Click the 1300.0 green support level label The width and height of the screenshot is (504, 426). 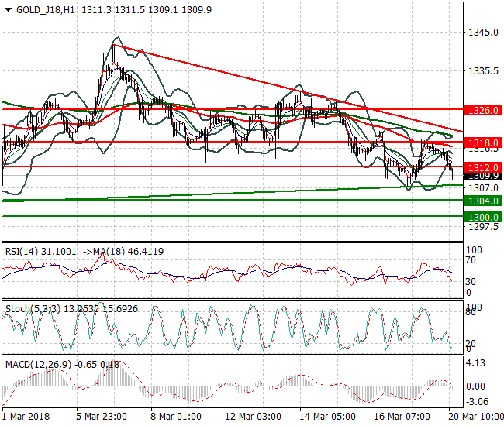[x=483, y=217]
